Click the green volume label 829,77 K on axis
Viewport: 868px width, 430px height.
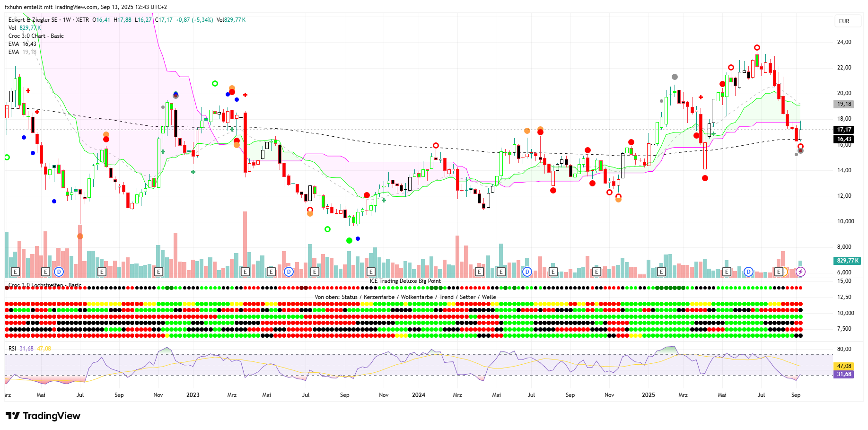(848, 261)
